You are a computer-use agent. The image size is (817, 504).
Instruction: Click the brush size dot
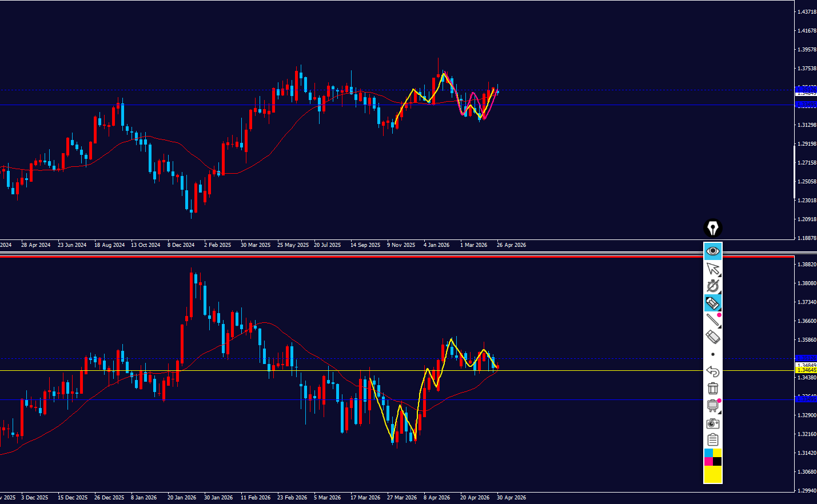(x=712, y=354)
